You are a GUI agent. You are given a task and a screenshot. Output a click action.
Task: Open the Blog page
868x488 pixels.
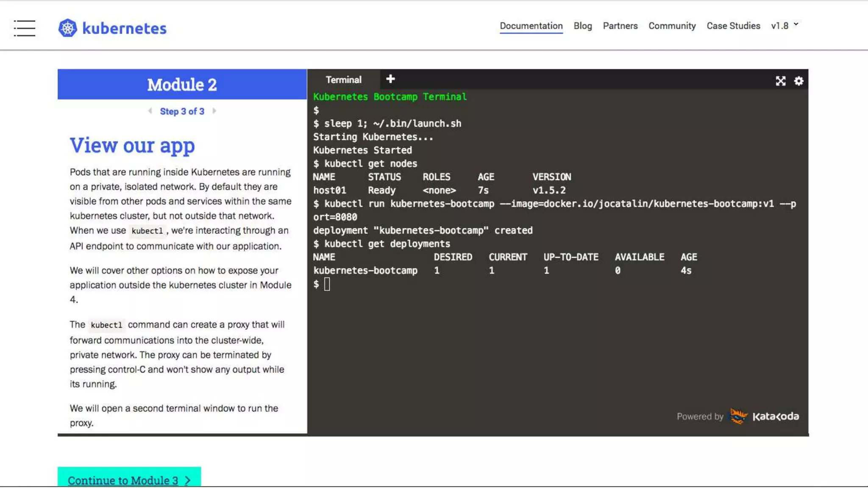pyautogui.click(x=582, y=26)
